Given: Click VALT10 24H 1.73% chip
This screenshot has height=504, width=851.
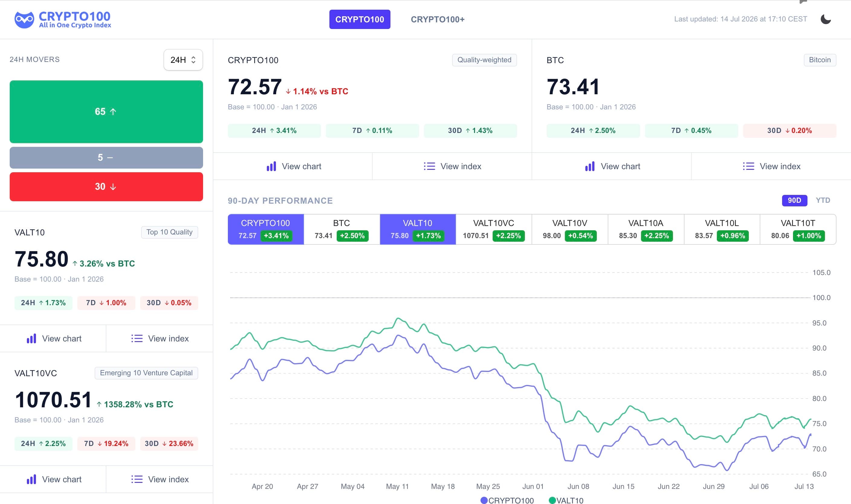Looking at the screenshot, I should (43, 302).
